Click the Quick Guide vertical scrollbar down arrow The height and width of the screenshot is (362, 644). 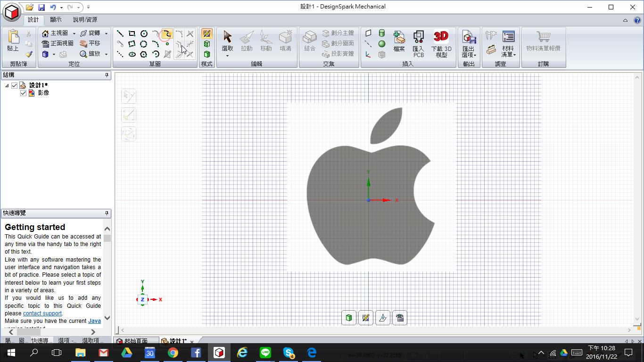(107, 318)
